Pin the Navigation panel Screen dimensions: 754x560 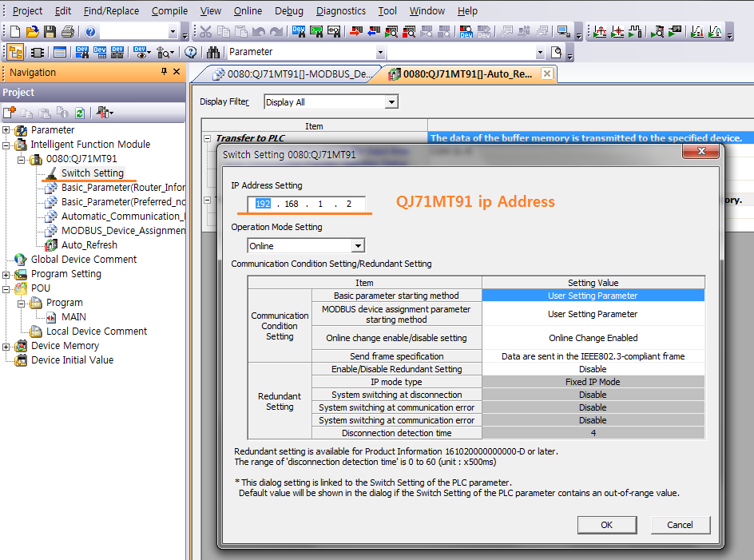coord(164,72)
